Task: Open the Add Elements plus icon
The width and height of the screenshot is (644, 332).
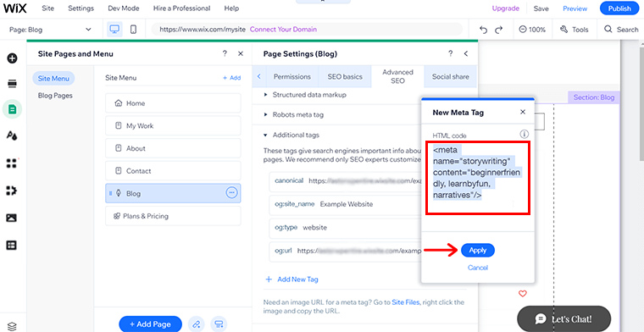Action: click(13, 58)
